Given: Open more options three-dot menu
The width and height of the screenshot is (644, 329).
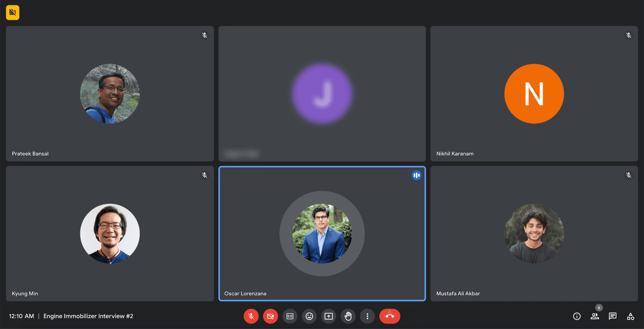Looking at the screenshot, I should coord(367,316).
